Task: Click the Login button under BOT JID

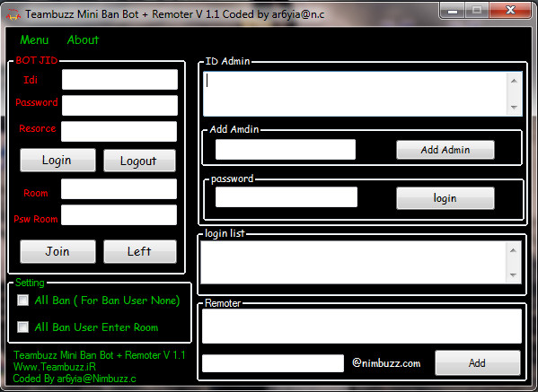Action: (57, 160)
